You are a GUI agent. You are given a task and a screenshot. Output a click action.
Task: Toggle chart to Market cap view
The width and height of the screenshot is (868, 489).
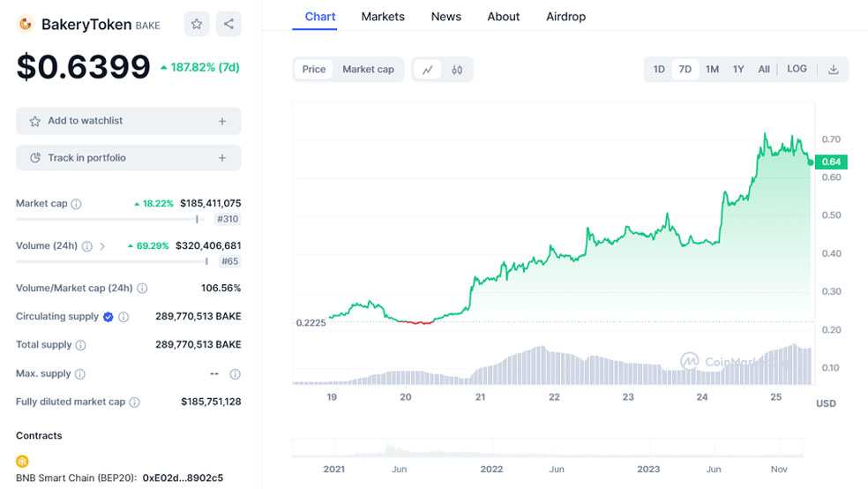[368, 70]
